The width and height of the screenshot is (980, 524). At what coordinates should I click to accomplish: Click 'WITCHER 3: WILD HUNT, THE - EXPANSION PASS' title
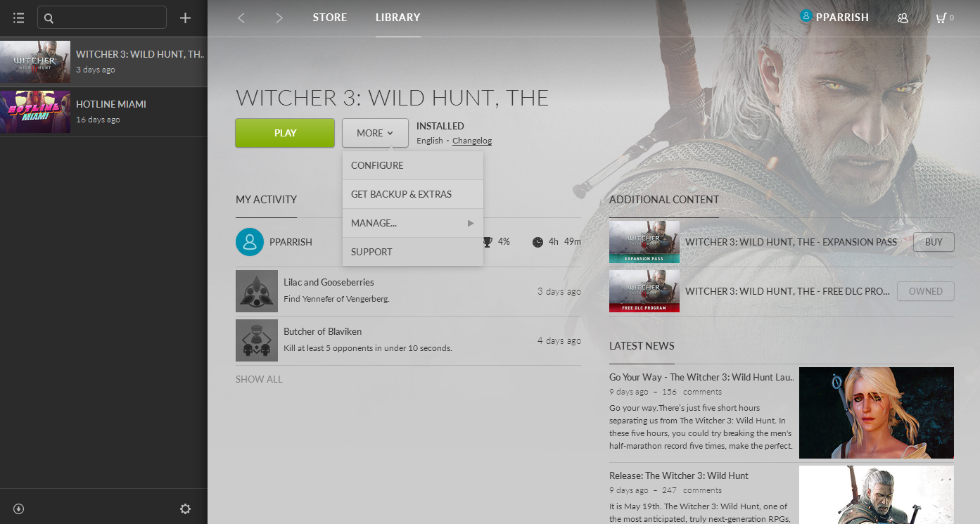(x=791, y=242)
